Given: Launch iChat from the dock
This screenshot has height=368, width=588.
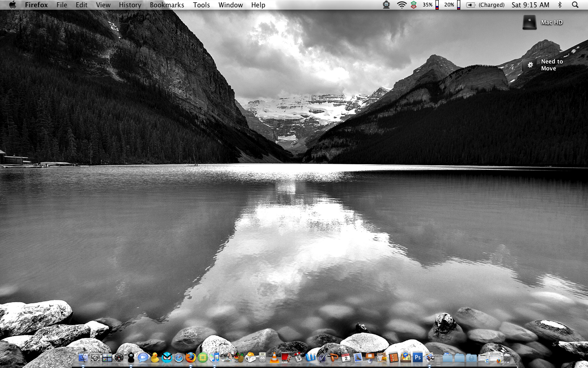Looking at the screenshot, I should pos(143,357).
